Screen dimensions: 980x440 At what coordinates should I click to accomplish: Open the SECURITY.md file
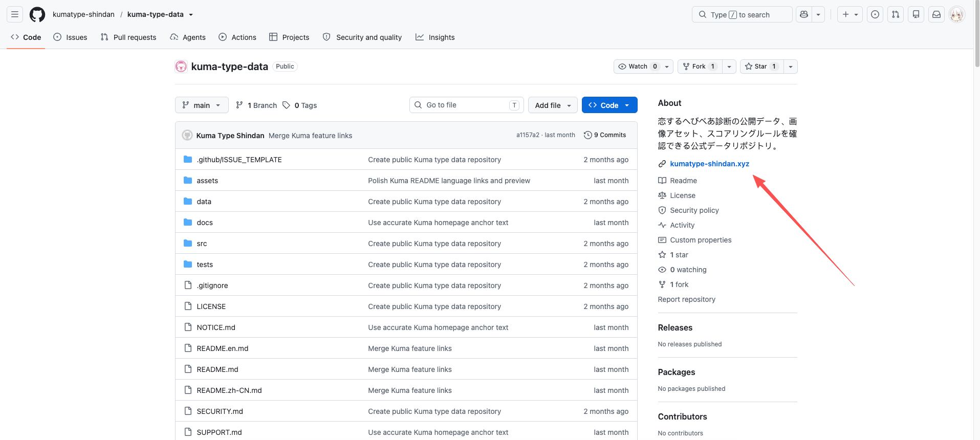coord(220,411)
